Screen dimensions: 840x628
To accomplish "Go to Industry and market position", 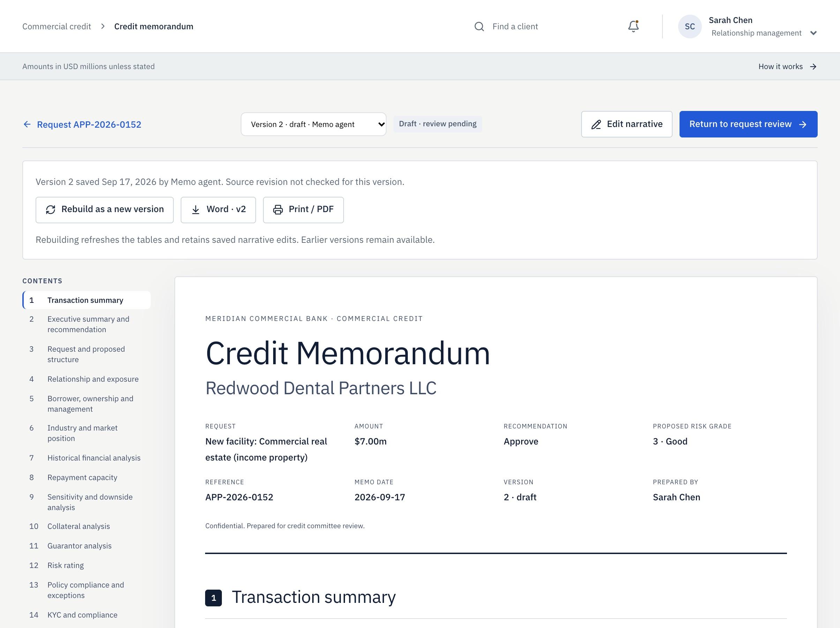I will click(87, 433).
